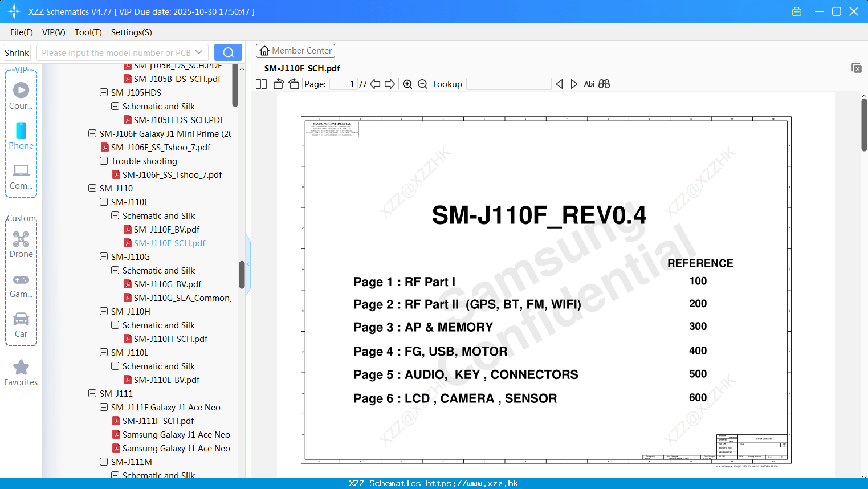
Task: Collapse the SM-J110F node
Action: (104, 202)
